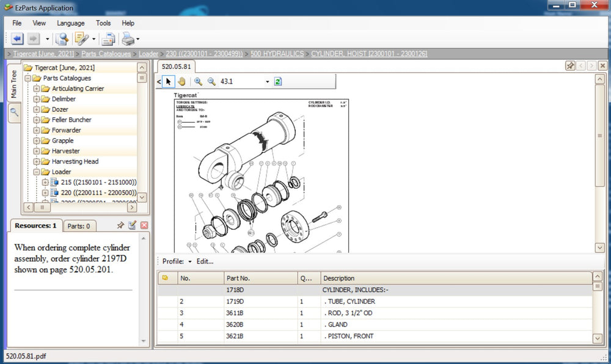This screenshot has width=611, height=364.
Task: Choose the arrow pointer selection tool
Action: tap(169, 81)
